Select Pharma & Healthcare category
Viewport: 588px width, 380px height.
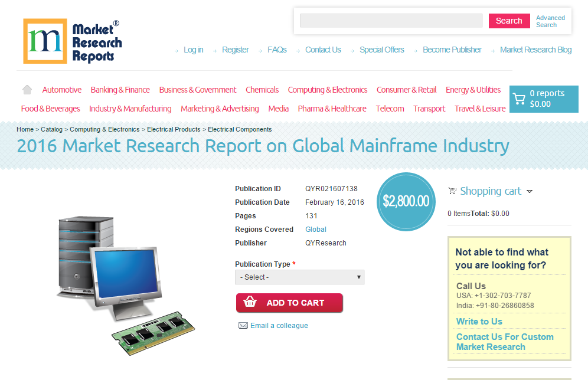332,109
